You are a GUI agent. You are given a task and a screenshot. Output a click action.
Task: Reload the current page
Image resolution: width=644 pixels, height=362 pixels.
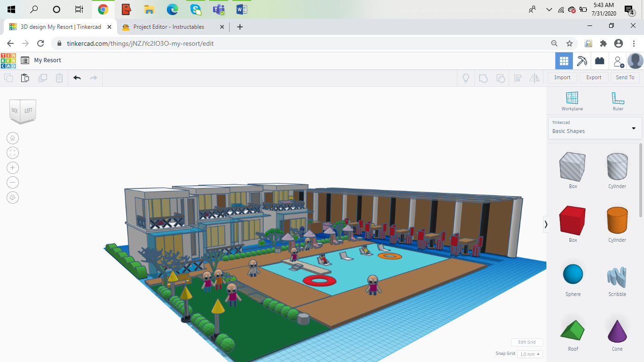tap(41, 43)
